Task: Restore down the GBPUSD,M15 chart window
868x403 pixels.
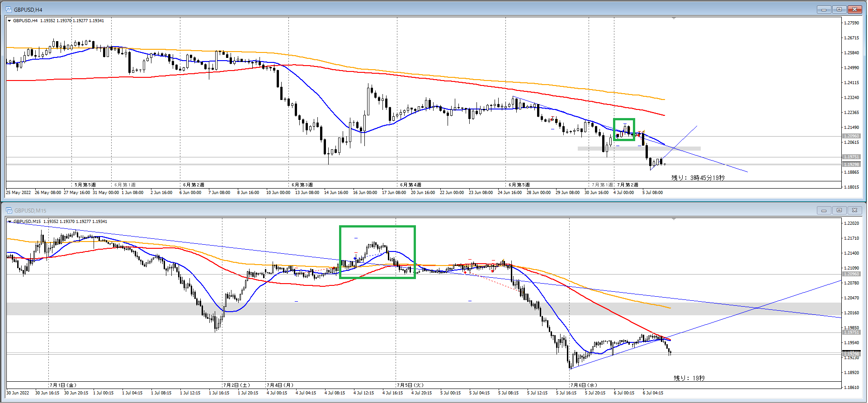Action: 839,210
